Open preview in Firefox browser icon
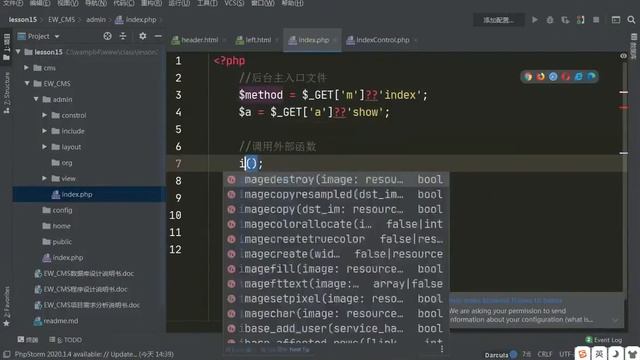 click(x=540, y=76)
